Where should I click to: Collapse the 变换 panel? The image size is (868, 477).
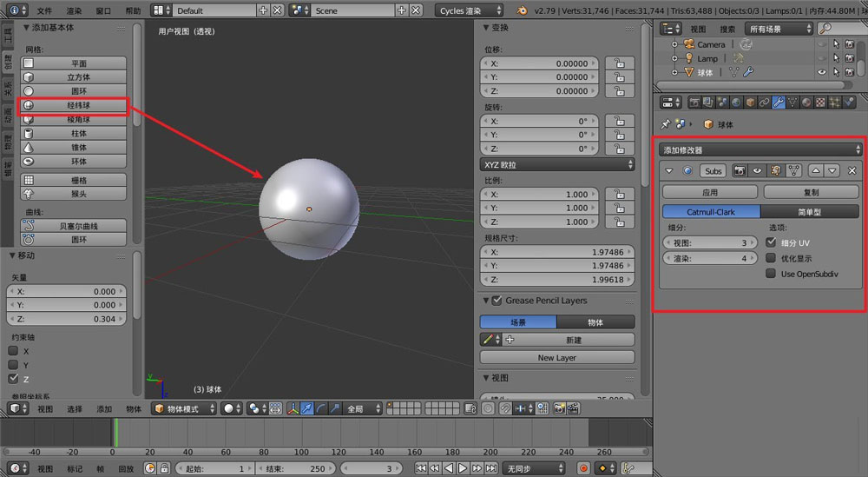click(486, 28)
